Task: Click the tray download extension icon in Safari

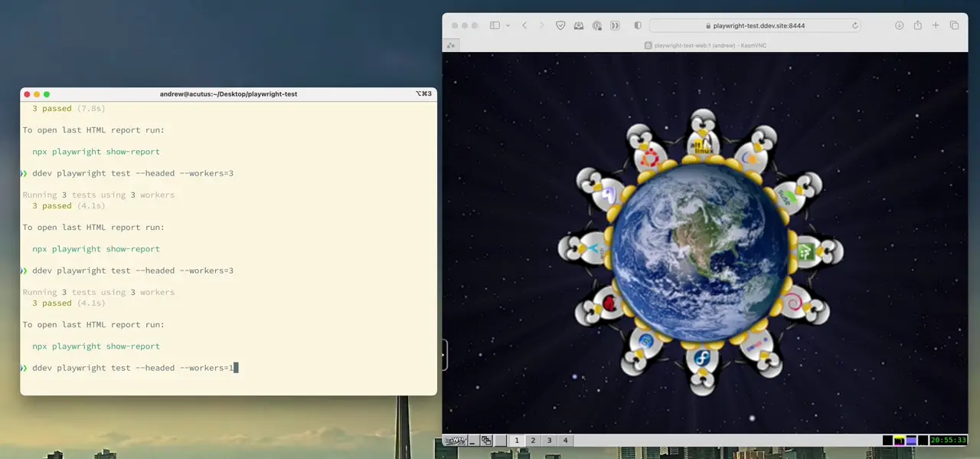Action: (579, 25)
